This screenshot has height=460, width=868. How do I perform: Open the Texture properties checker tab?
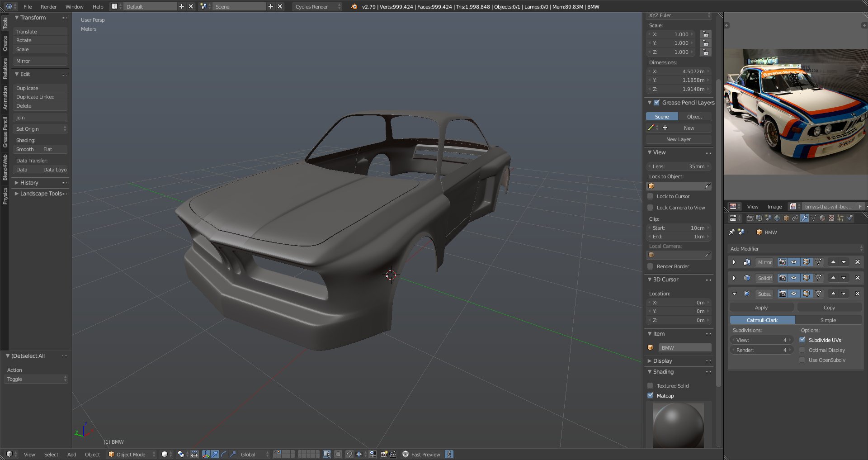coord(831,218)
